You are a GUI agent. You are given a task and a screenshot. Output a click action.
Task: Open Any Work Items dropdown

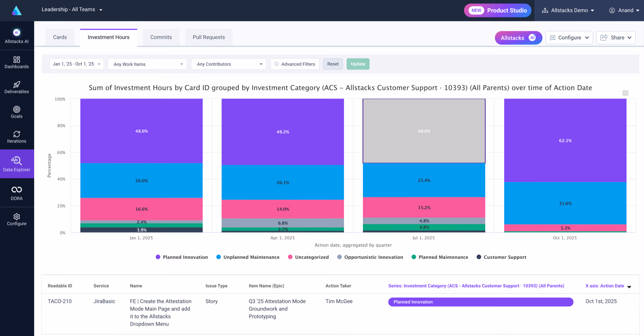(147, 64)
